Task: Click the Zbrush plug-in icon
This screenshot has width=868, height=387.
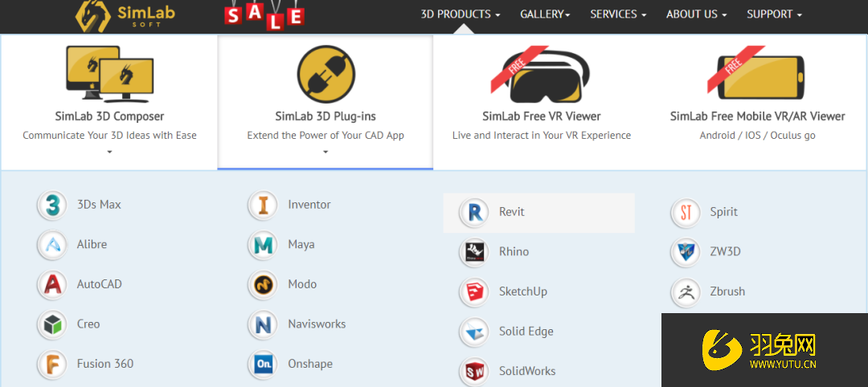Action: coord(686,291)
